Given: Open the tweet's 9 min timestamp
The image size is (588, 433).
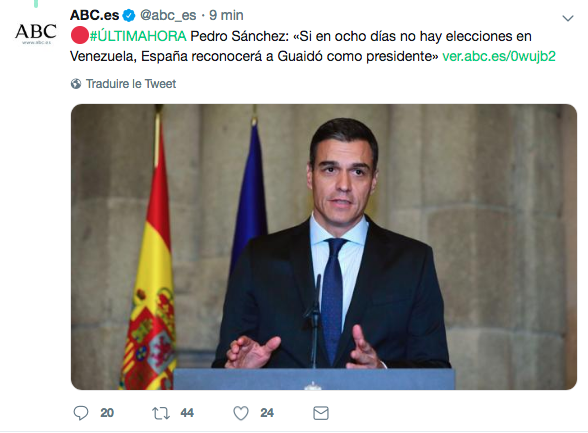Looking at the screenshot, I should (226, 15).
